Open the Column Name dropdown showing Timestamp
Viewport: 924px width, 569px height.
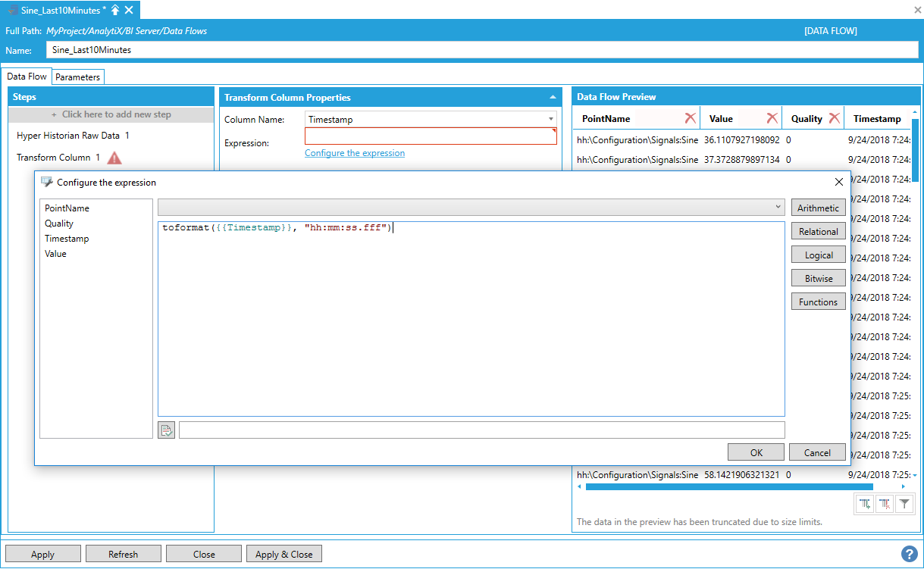(x=550, y=119)
